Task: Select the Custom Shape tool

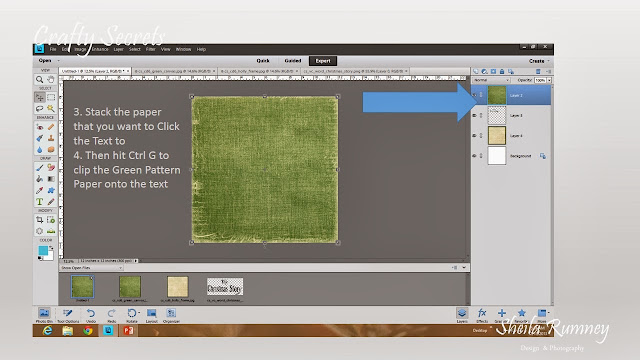Action: (x=51, y=190)
